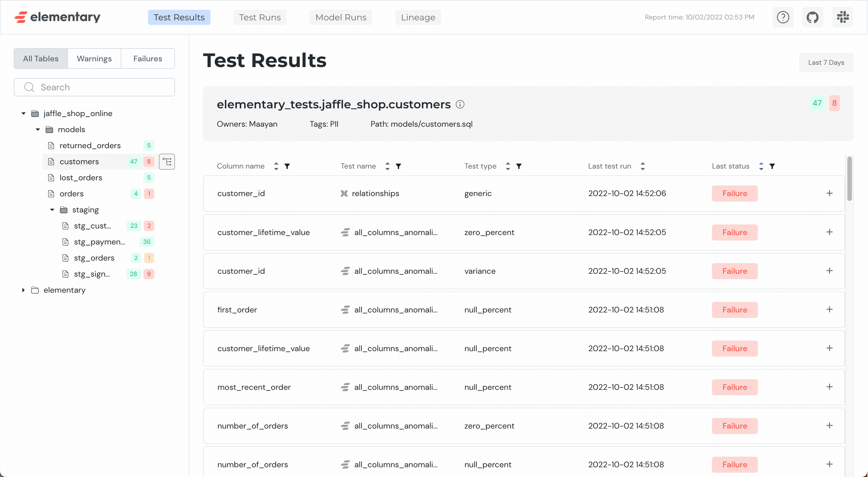
Task: Click the table Search field
Action: (94, 87)
